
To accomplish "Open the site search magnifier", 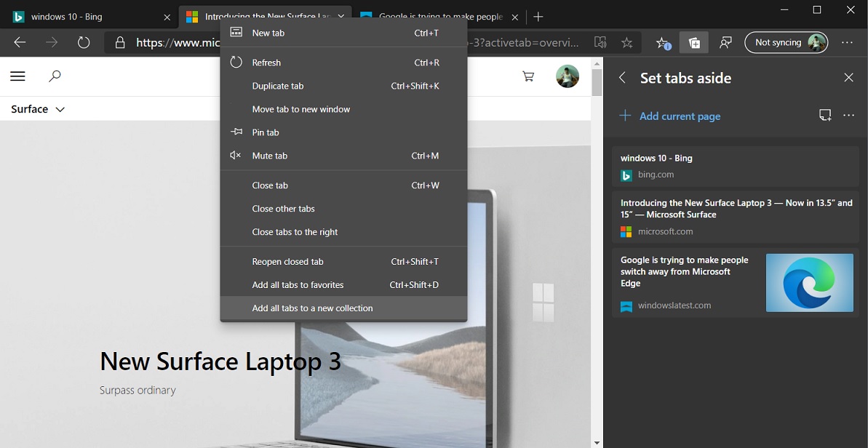I will pyautogui.click(x=55, y=76).
